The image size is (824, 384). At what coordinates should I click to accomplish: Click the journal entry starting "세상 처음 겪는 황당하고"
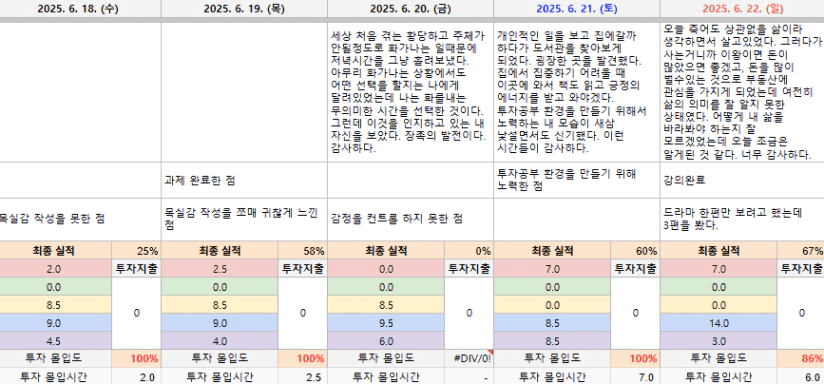click(410, 92)
